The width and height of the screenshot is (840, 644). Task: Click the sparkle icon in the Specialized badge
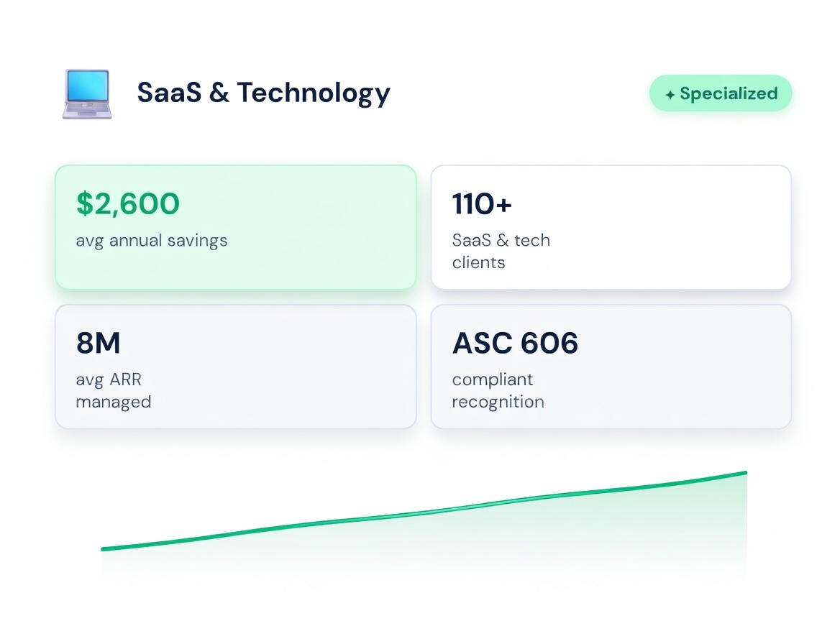670,95
